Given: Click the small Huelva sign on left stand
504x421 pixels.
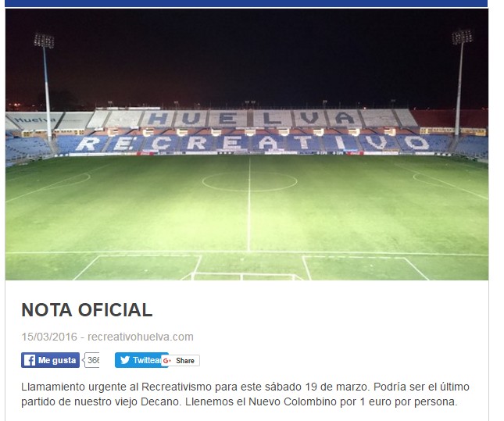Looking at the screenshot, I should (34, 120).
